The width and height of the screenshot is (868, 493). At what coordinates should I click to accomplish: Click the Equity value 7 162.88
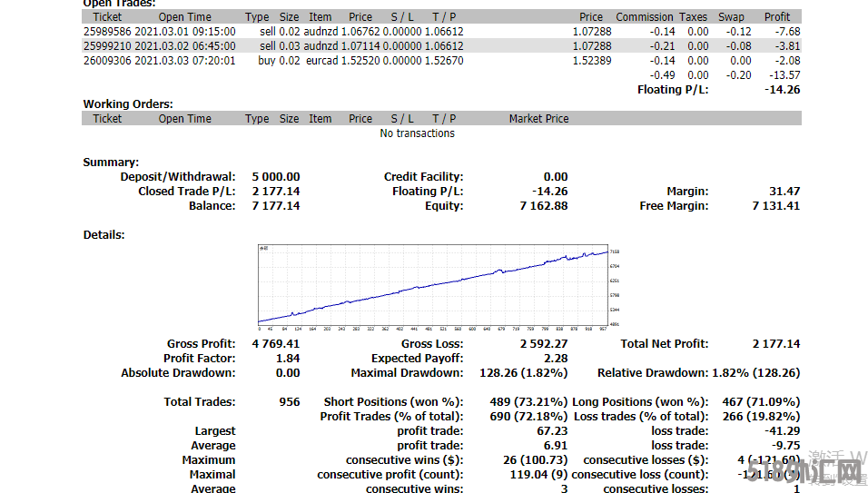543,206
